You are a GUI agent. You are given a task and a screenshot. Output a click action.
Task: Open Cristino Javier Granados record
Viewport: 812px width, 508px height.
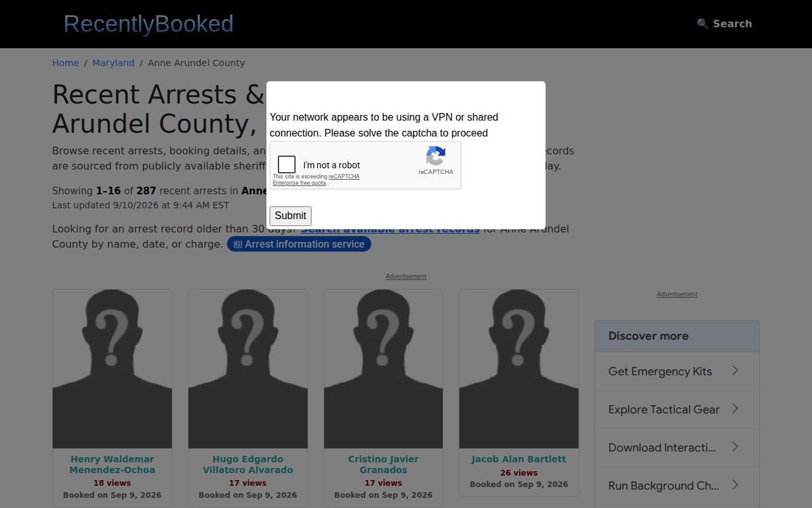coord(383,464)
